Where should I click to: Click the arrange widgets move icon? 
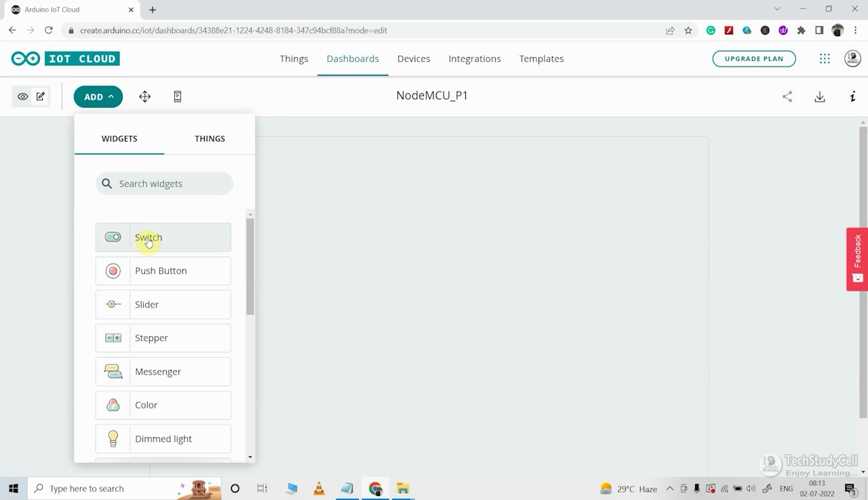point(144,96)
